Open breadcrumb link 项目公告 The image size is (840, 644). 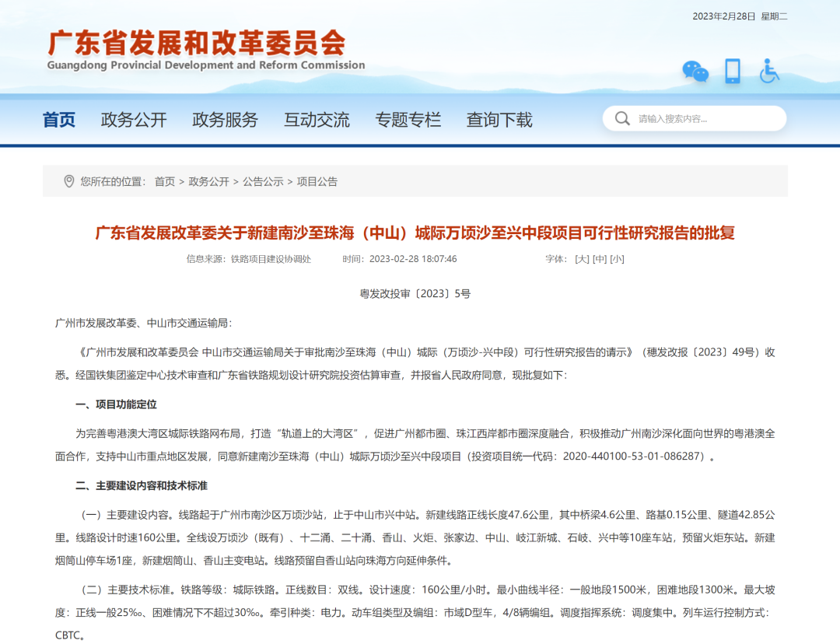(315, 181)
